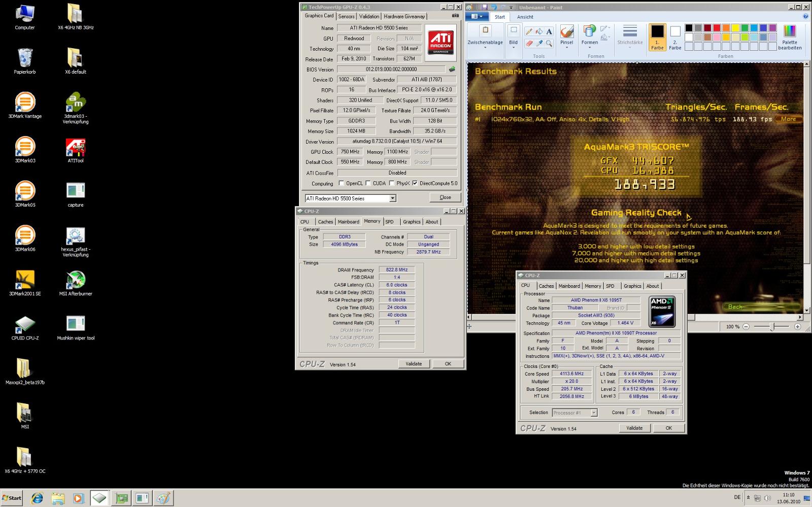The width and height of the screenshot is (812, 507).
Task: Click OK in processor CPU-Z window
Action: (x=669, y=428)
